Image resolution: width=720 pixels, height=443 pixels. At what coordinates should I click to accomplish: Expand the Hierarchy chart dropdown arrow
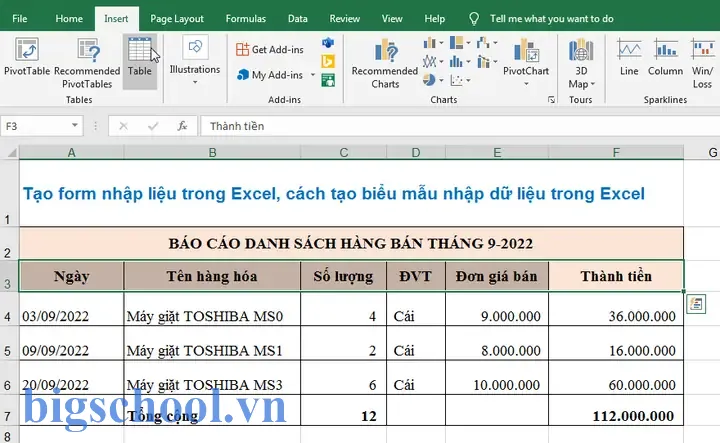tap(468, 43)
